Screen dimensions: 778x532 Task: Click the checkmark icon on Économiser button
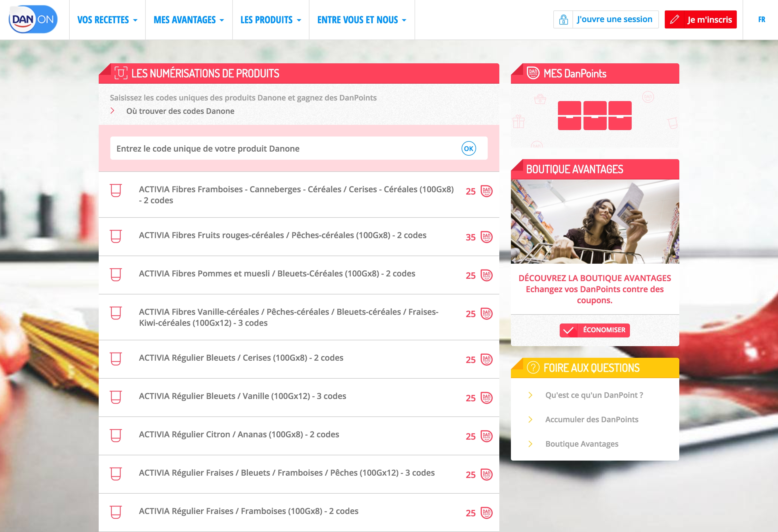click(x=568, y=330)
